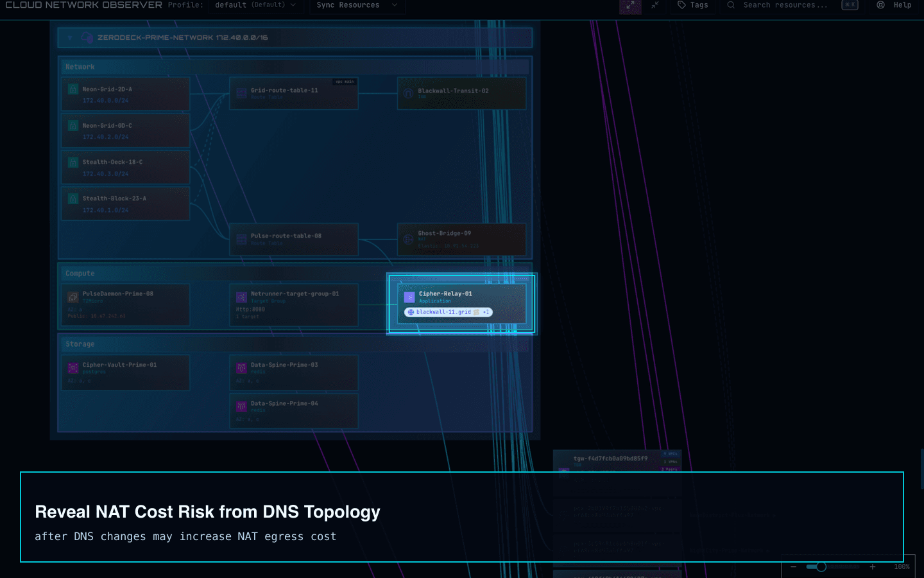Collapse the ZERODECK-PRIME-NETWORK container chevron
The image size is (924, 578).
(69, 37)
